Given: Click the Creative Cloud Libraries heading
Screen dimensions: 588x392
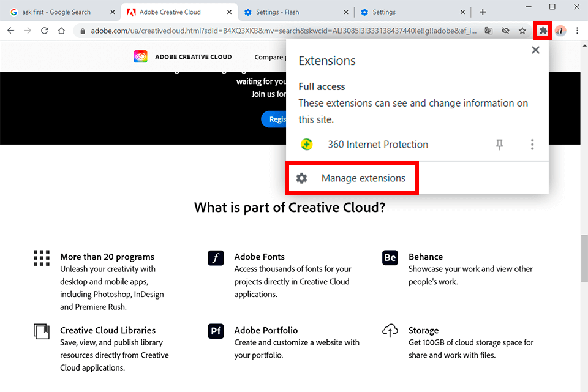Looking at the screenshot, I should click(108, 331).
